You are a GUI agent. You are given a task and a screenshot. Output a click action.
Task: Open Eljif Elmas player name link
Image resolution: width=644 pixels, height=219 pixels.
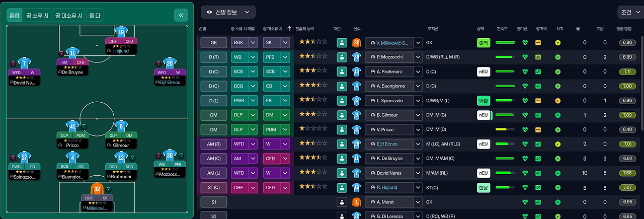387,144
